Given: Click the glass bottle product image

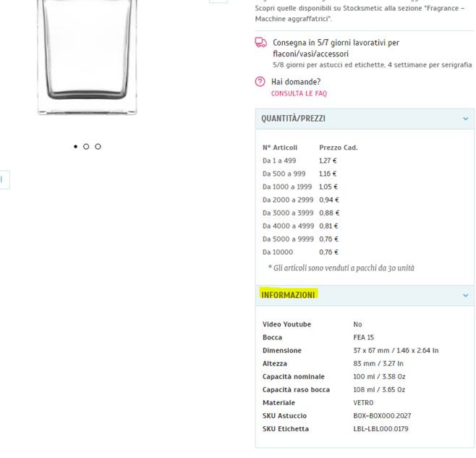Looking at the screenshot, I should pyautogui.click(x=87, y=57).
